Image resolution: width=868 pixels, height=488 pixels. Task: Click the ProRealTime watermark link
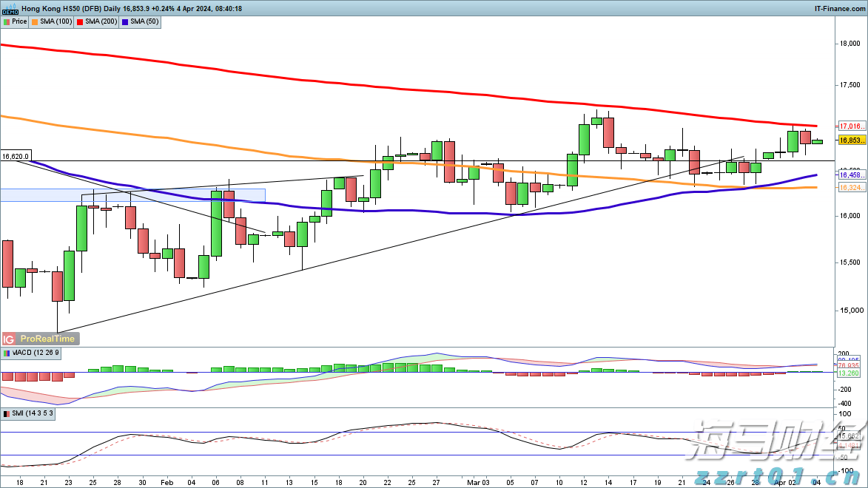(47, 339)
